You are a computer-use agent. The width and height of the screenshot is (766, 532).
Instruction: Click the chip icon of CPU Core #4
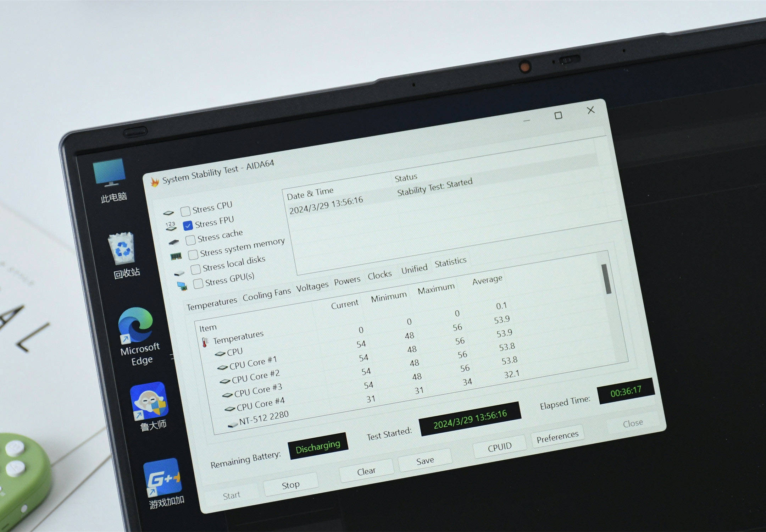(x=230, y=409)
